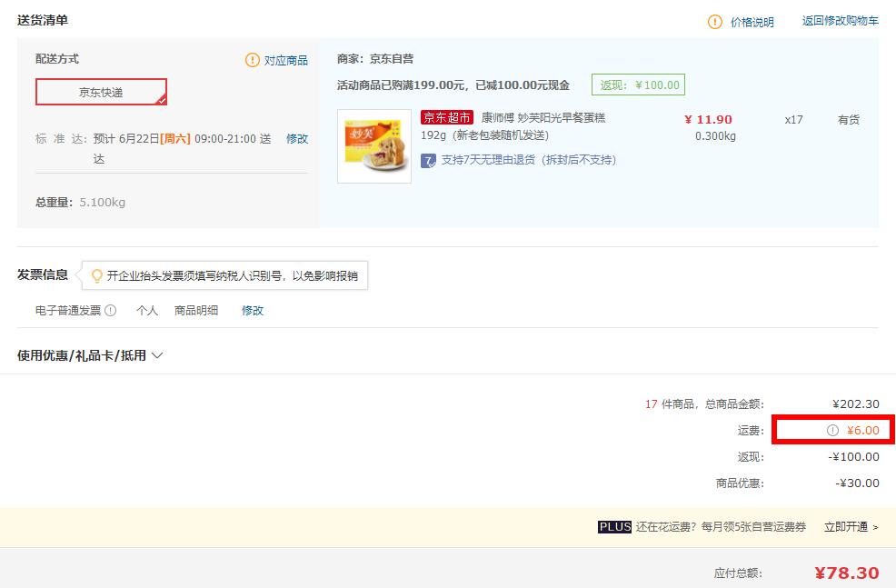Click the lightbulb tip icon in invoice hint
This screenshot has width=896, height=588.
tap(97, 276)
